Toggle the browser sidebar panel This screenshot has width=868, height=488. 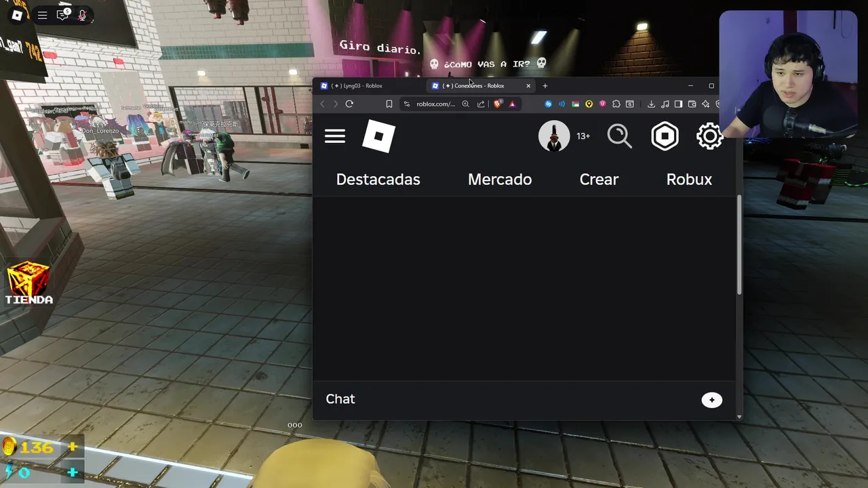click(678, 104)
